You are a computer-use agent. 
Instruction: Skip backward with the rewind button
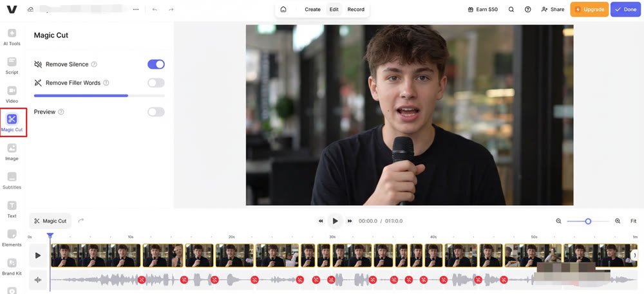(321, 221)
